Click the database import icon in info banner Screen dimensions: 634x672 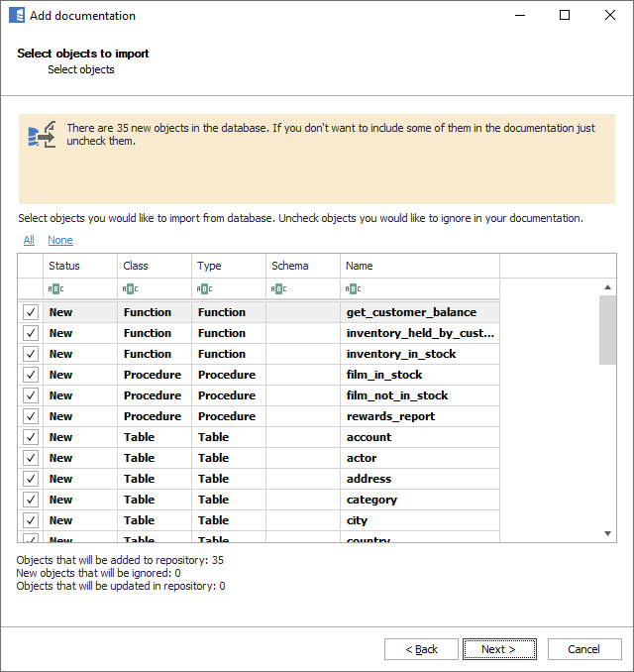click(x=42, y=135)
